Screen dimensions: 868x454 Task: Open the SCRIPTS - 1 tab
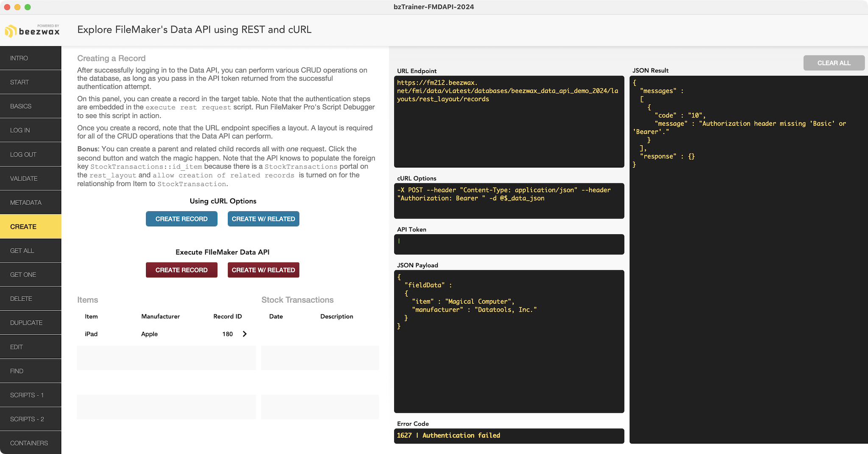(x=31, y=395)
